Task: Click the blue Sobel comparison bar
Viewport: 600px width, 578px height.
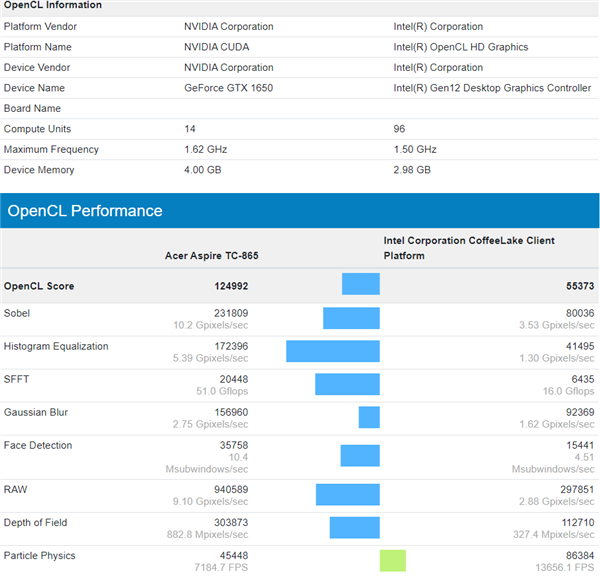Action: (x=351, y=318)
